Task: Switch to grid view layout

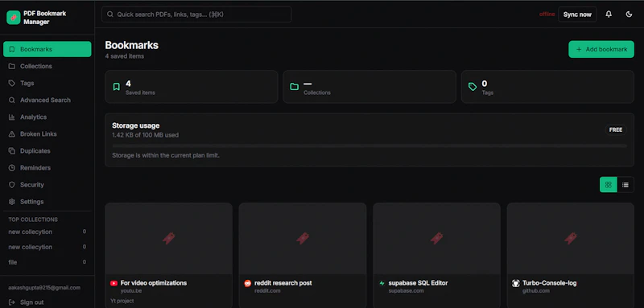Action: click(x=609, y=184)
